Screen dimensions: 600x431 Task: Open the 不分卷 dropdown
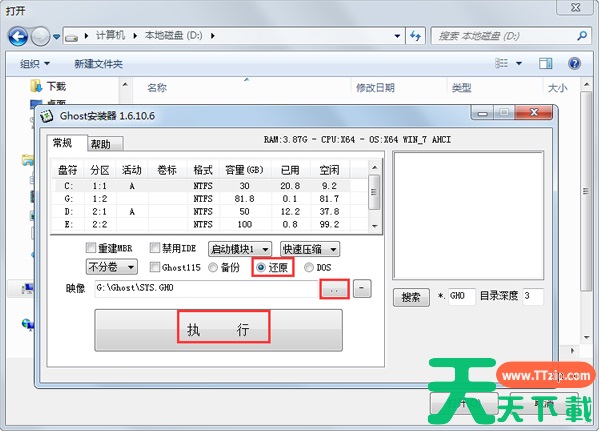point(111,267)
